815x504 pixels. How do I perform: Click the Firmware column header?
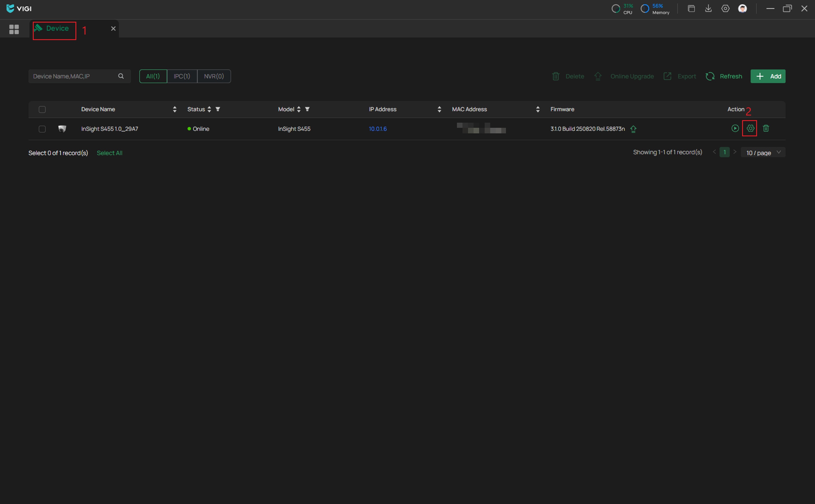562,109
